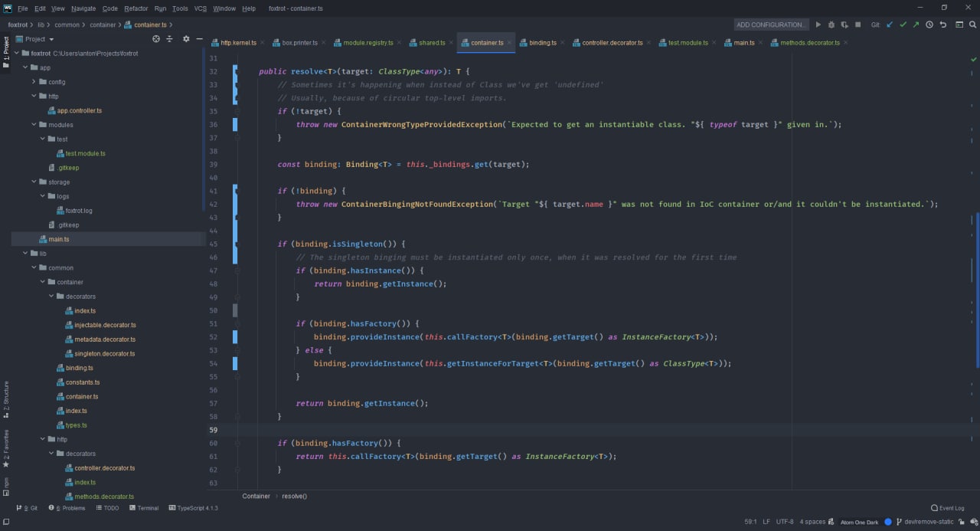Toggle the Problems tool window

[x=67, y=508]
